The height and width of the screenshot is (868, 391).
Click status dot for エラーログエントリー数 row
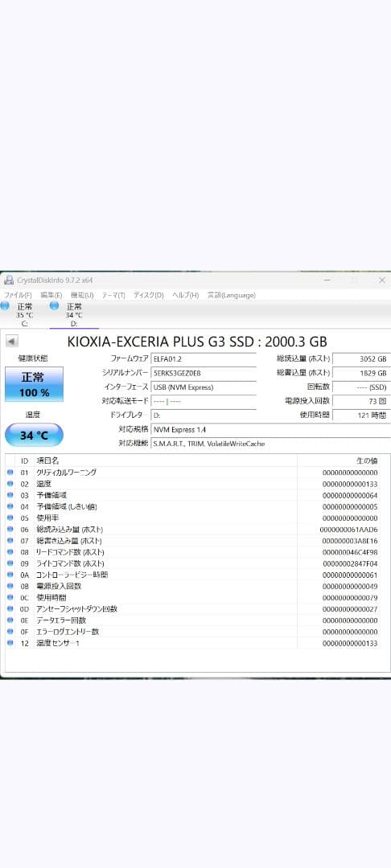click(10, 632)
